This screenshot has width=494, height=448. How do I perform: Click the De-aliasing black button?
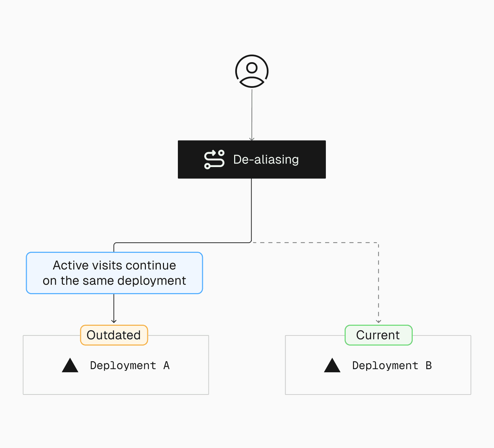(252, 159)
